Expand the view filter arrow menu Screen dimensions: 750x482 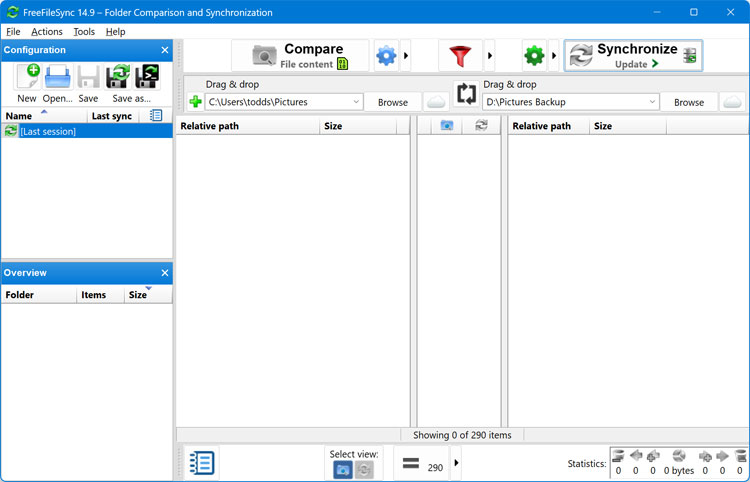click(x=456, y=463)
